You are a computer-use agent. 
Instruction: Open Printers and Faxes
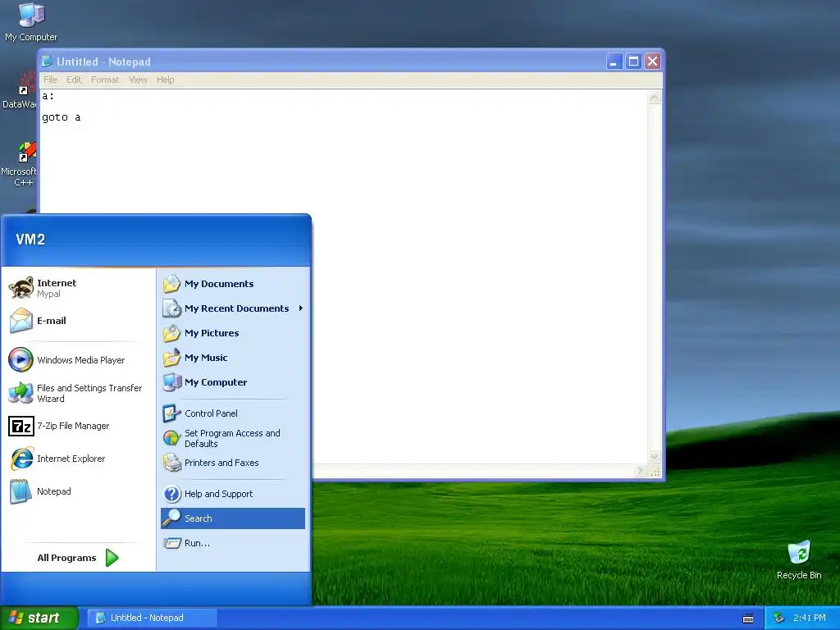pos(232,463)
